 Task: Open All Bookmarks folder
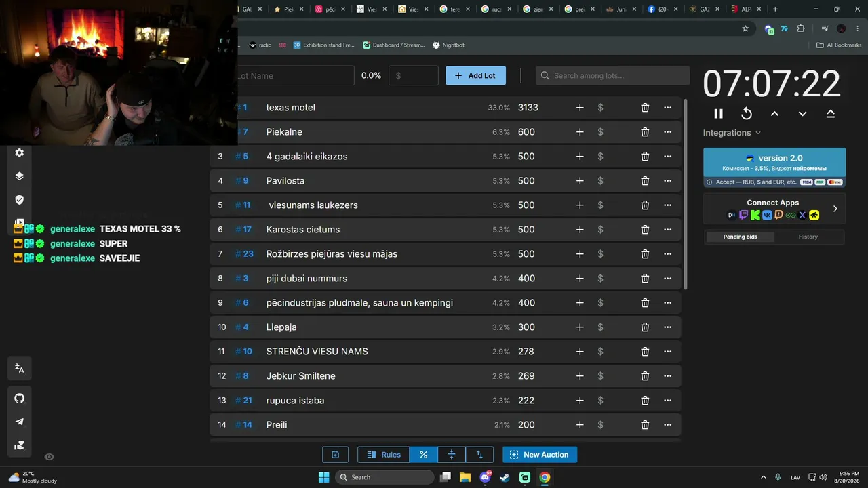[x=839, y=45]
